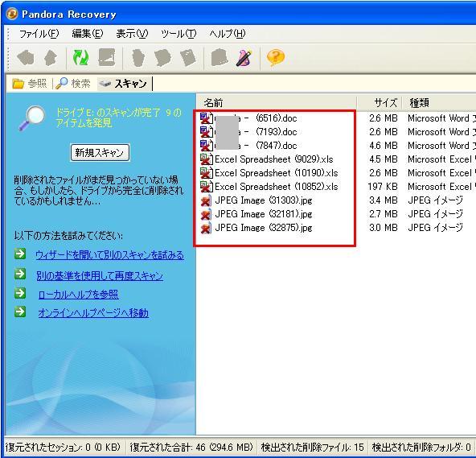
Task: Switch to the 参照 browse tab
Action: (30, 83)
